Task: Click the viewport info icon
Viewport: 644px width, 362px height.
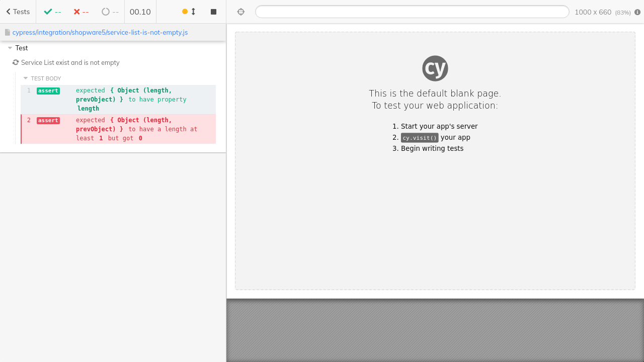Action: pyautogui.click(x=637, y=12)
